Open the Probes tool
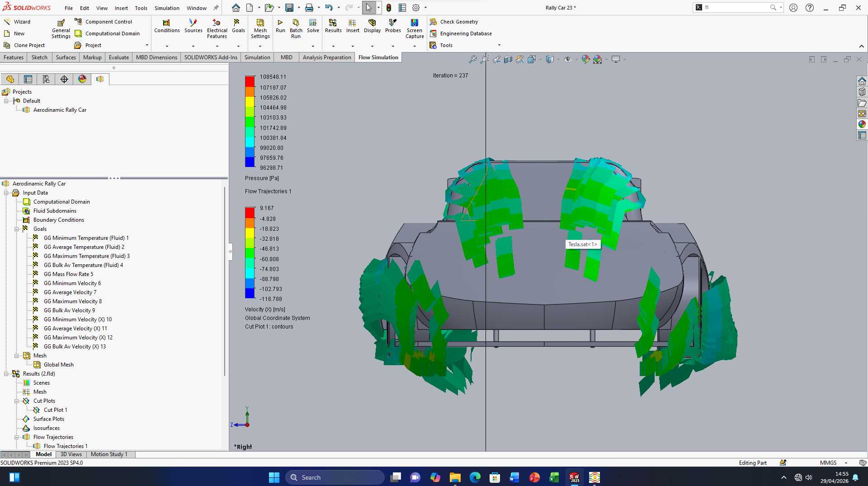 (393, 26)
